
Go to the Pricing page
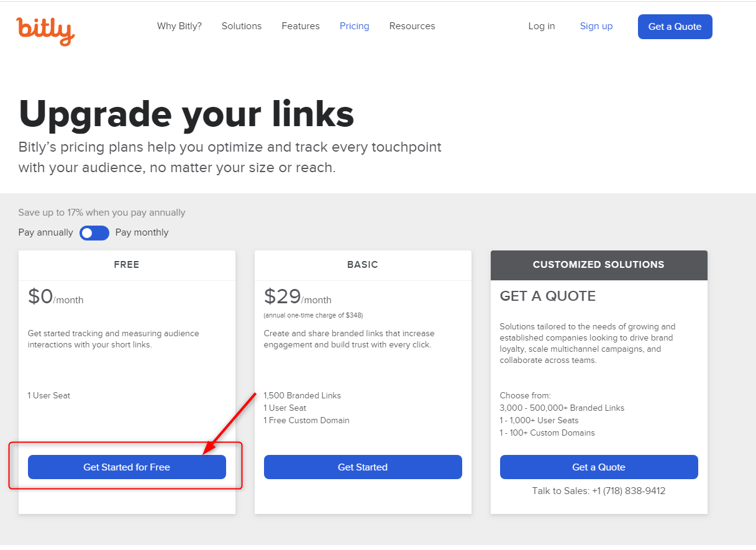click(x=355, y=26)
